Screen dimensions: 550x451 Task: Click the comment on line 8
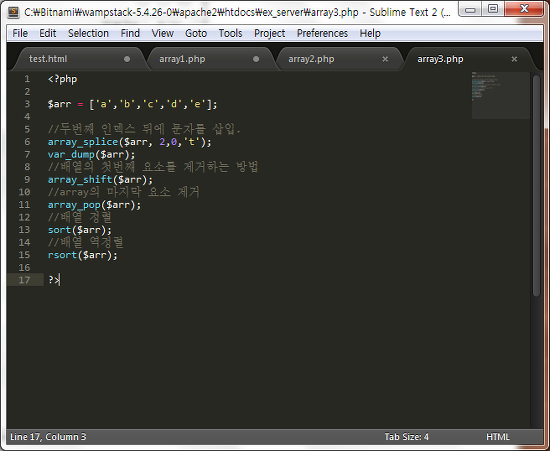153,167
